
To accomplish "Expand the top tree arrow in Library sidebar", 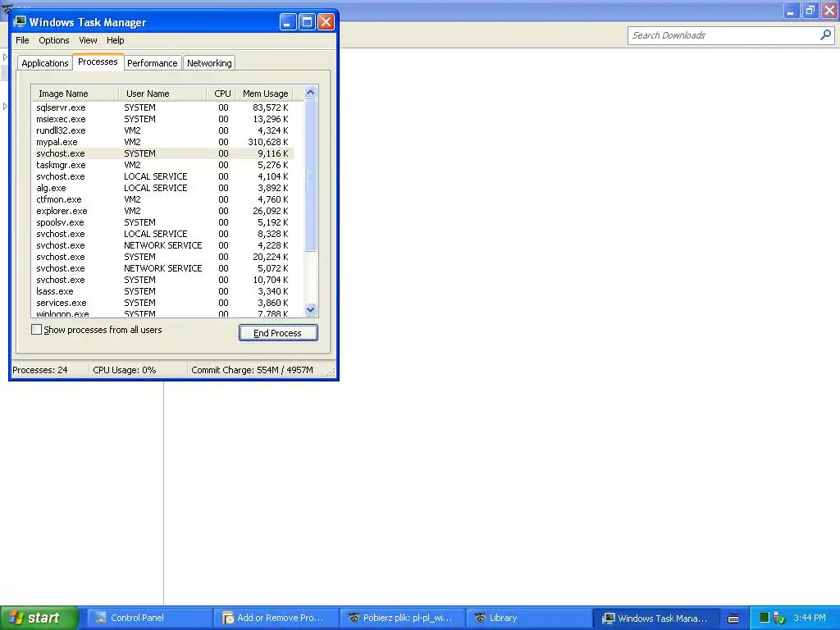I will tap(5, 57).
